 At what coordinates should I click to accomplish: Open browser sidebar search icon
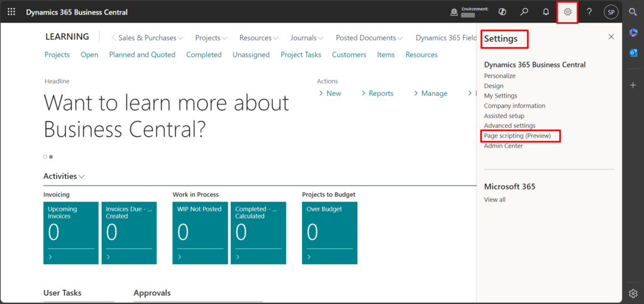tap(633, 12)
